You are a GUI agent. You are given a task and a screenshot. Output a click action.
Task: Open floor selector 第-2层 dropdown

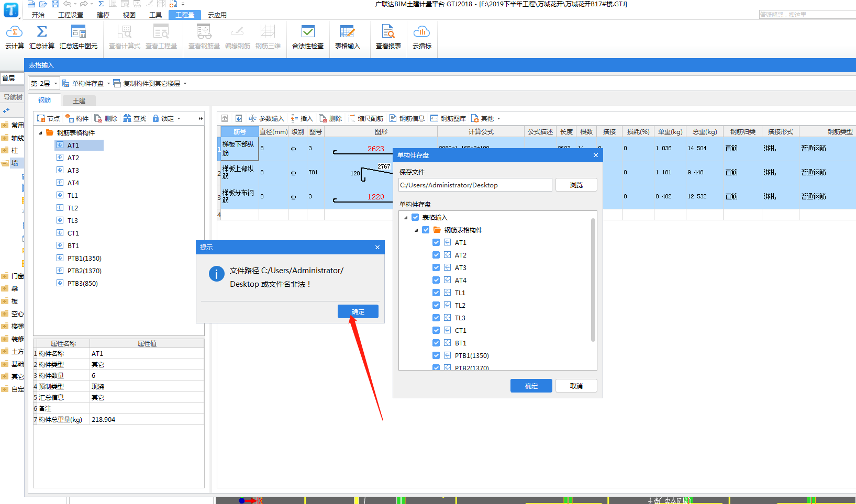44,84
